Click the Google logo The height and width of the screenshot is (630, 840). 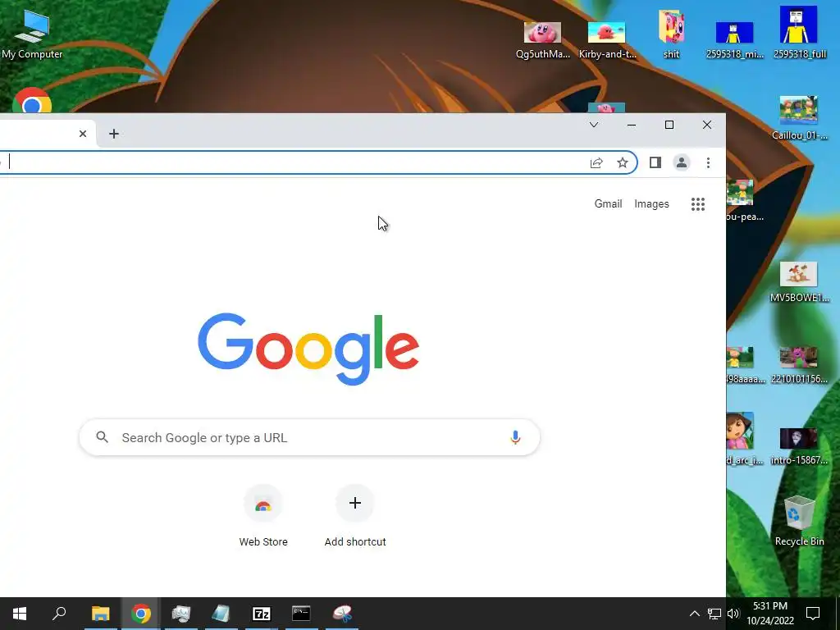308,349
